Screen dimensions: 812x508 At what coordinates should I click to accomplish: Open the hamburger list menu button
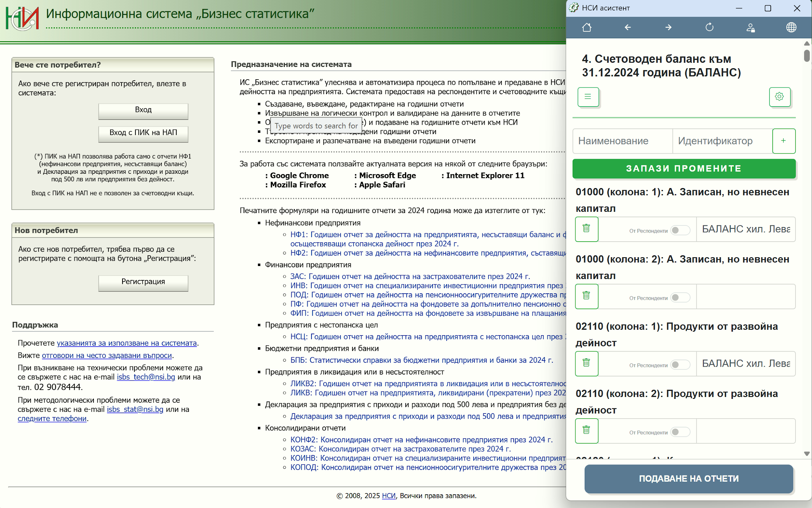tap(588, 97)
